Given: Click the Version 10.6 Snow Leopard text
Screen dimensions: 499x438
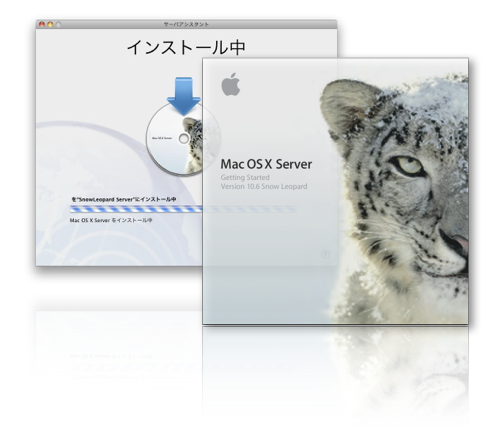Looking at the screenshot, I should click(264, 186).
